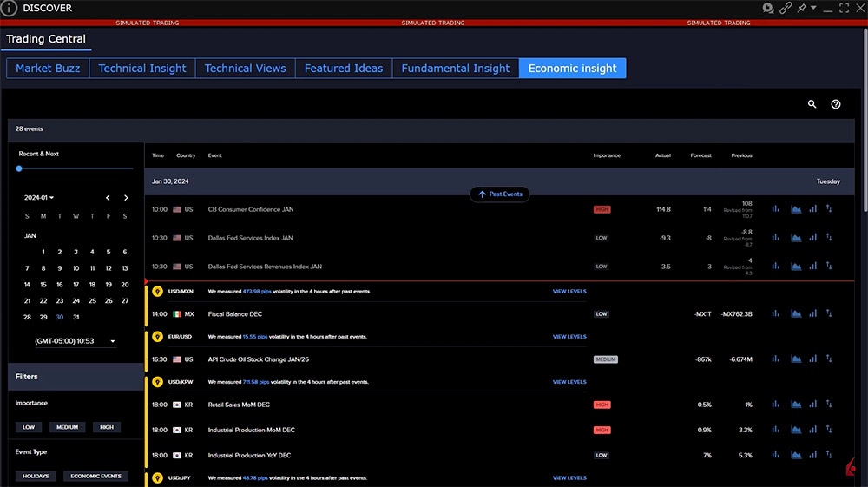Toggle the MEDIUM importance filter
Viewport: 868px width, 487px height.
pos(67,427)
